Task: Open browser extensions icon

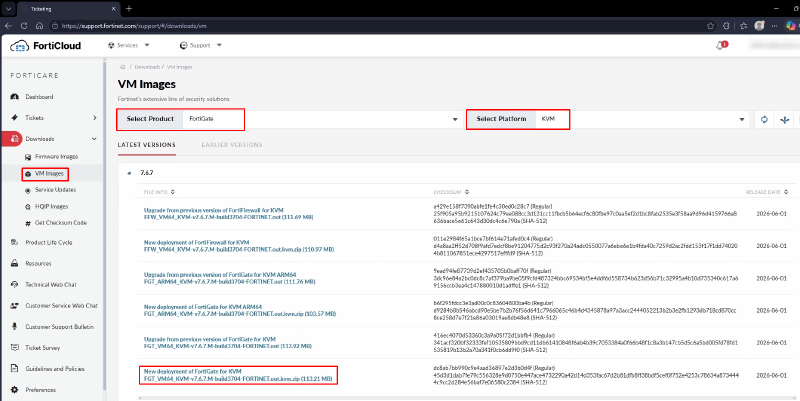Action: pos(727,26)
